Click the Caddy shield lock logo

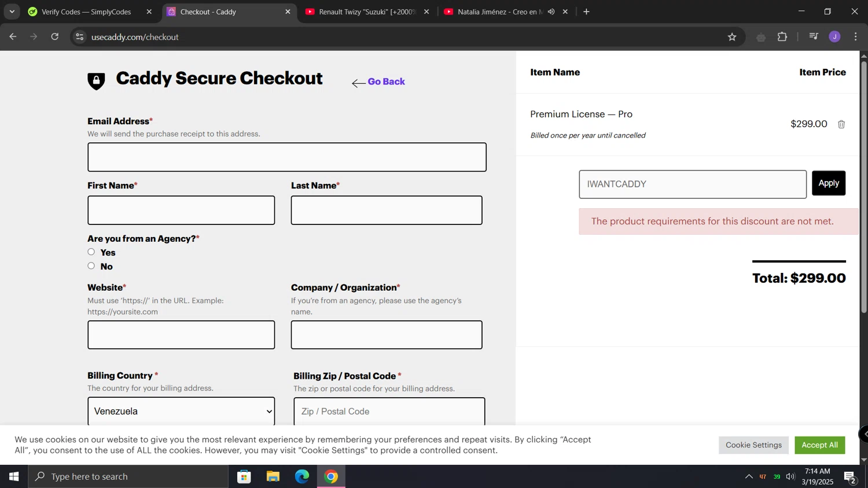[x=96, y=81]
